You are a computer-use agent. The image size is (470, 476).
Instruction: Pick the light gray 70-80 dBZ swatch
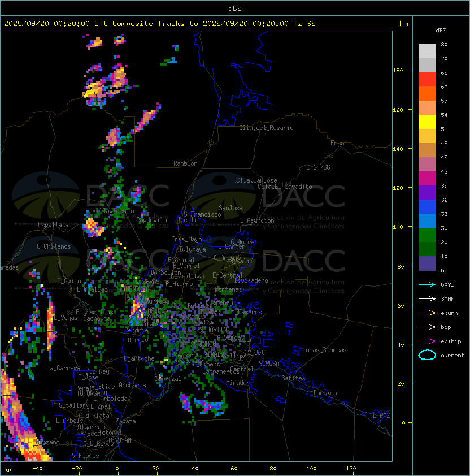tap(427, 51)
